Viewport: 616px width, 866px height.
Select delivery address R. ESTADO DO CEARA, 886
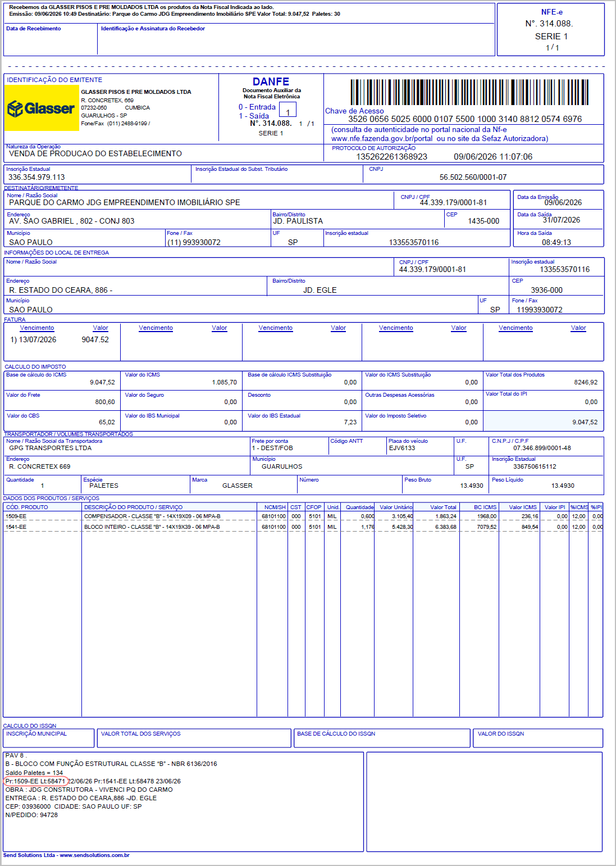(61, 290)
